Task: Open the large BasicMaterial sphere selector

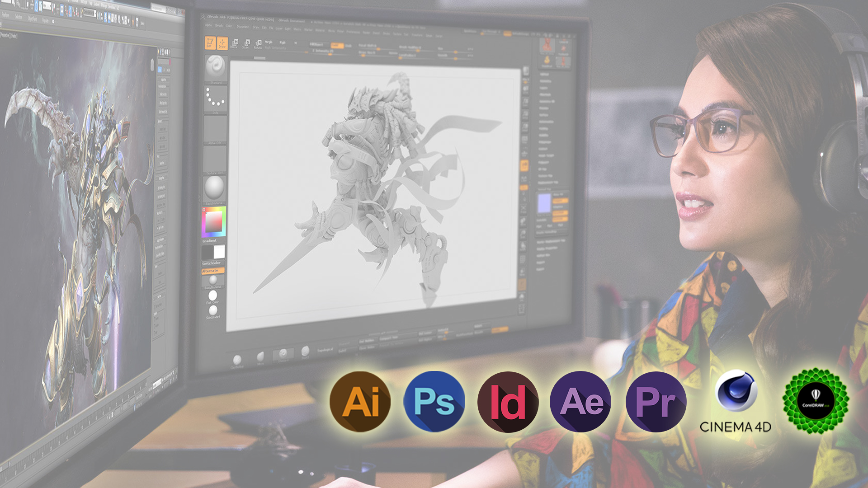Action: point(214,190)
